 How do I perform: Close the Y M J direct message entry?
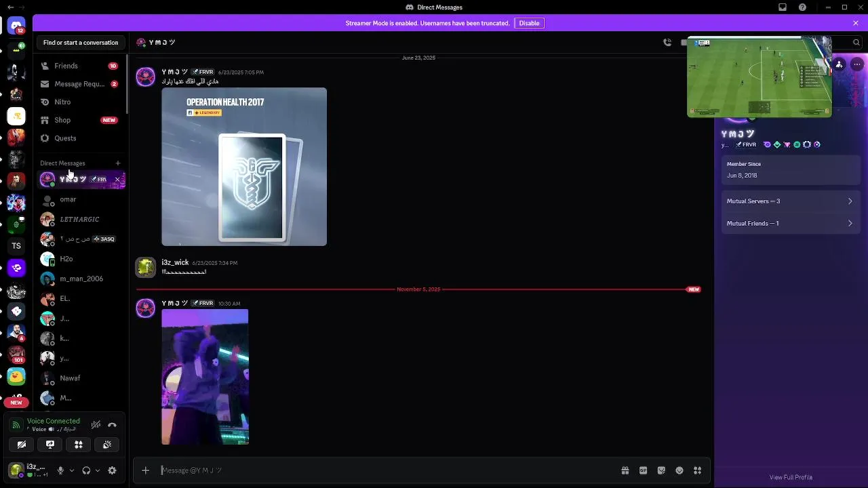tap(117, 180)
